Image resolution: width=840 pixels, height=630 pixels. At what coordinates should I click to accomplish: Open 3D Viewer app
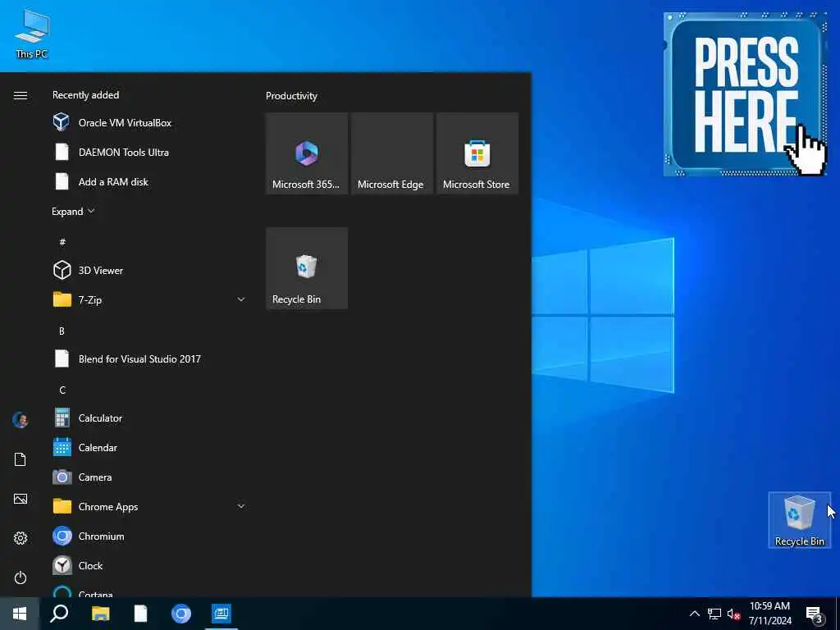pos(150,271)
